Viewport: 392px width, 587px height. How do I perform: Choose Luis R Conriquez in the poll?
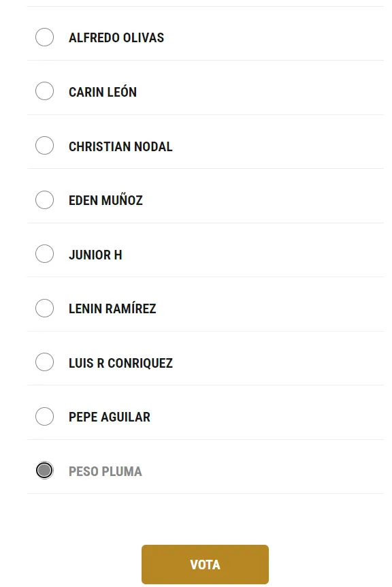(45, 362)
